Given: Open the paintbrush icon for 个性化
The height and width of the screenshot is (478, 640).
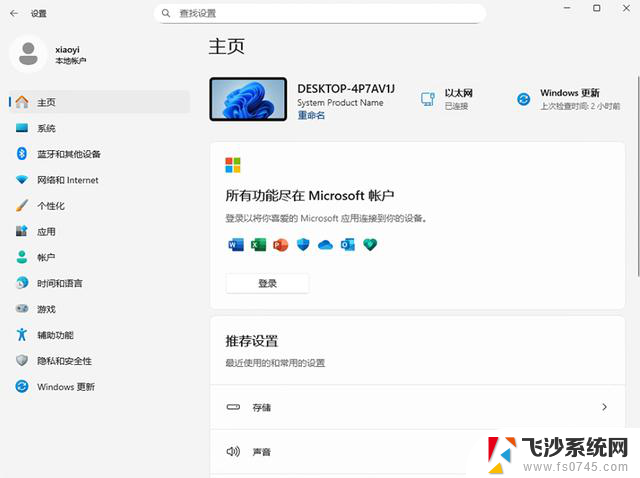Looking at the screenshot, I should [x=22, y=205].
